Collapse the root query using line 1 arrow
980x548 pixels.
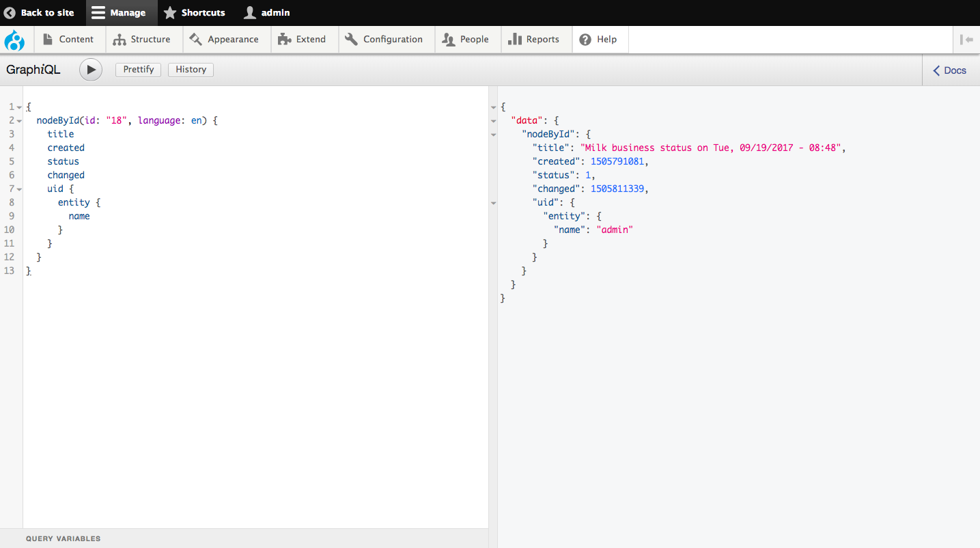[x=18, y=107]
